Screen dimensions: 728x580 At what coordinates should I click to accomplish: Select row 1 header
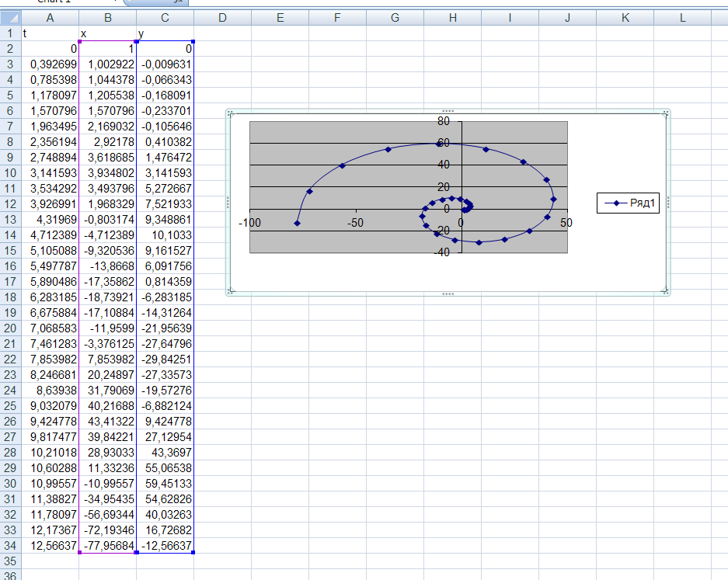pyautogui.click(x=10, y=33)
